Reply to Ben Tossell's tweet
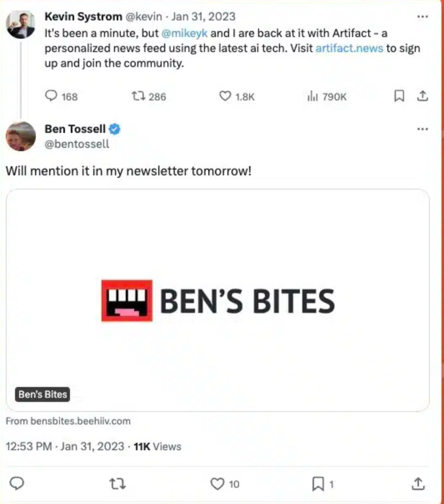This screenshot has height=504, width=444. [17, 484]
